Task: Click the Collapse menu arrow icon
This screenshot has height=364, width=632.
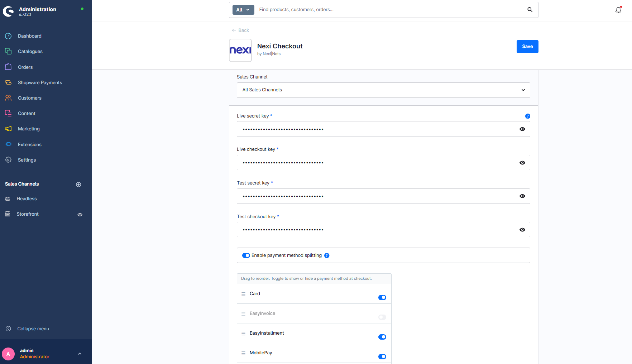Action: point(8,329)
